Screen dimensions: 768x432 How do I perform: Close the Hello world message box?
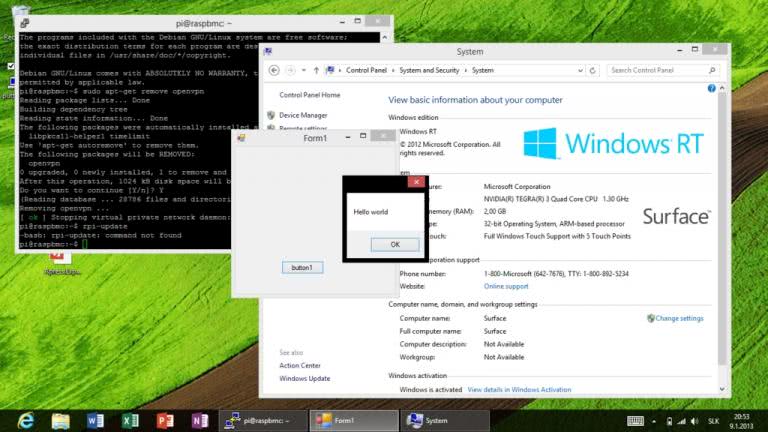[x=416, y=182]
